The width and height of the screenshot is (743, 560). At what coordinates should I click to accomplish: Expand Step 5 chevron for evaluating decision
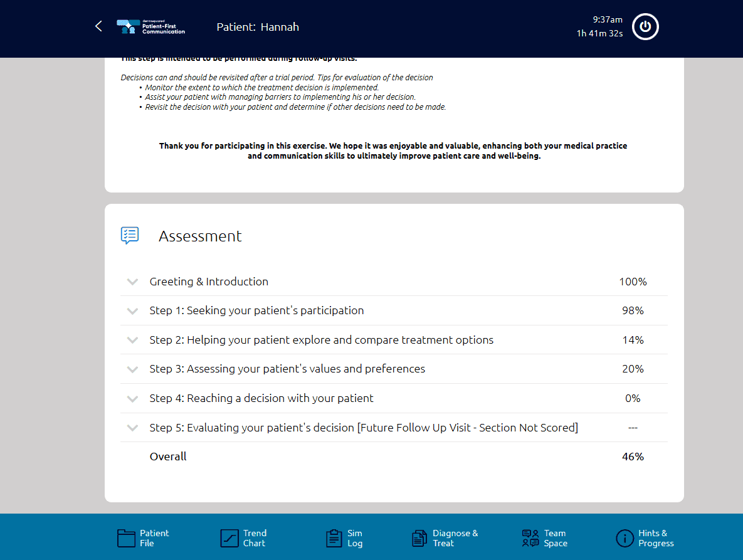[132, 428]
